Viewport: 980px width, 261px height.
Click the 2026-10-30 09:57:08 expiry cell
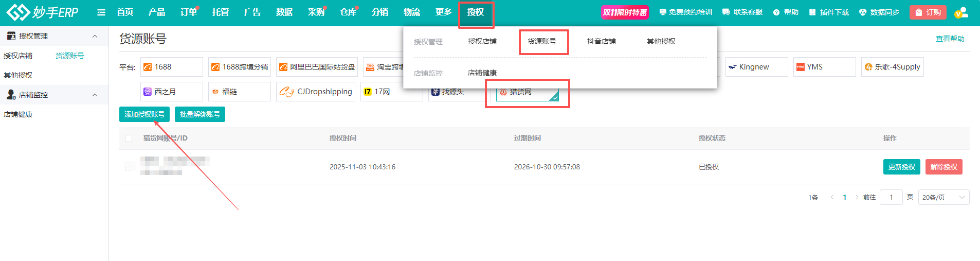547,167
